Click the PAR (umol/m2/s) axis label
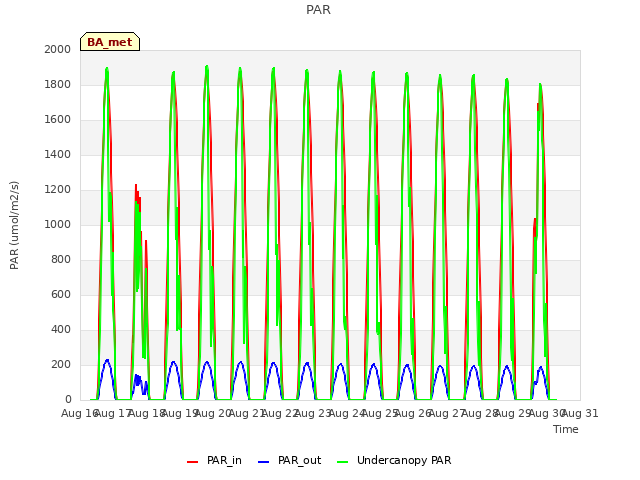Viewport: 640px width, 480px height. (14, 225)
